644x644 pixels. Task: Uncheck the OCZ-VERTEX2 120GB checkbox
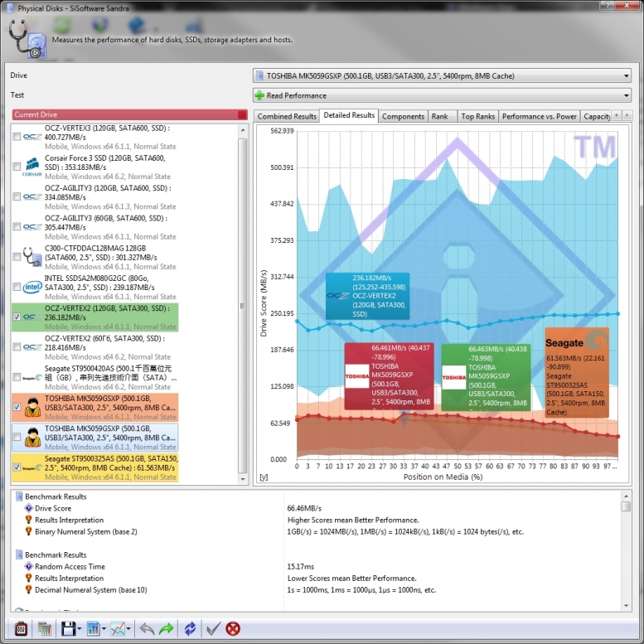pos(17,317)
